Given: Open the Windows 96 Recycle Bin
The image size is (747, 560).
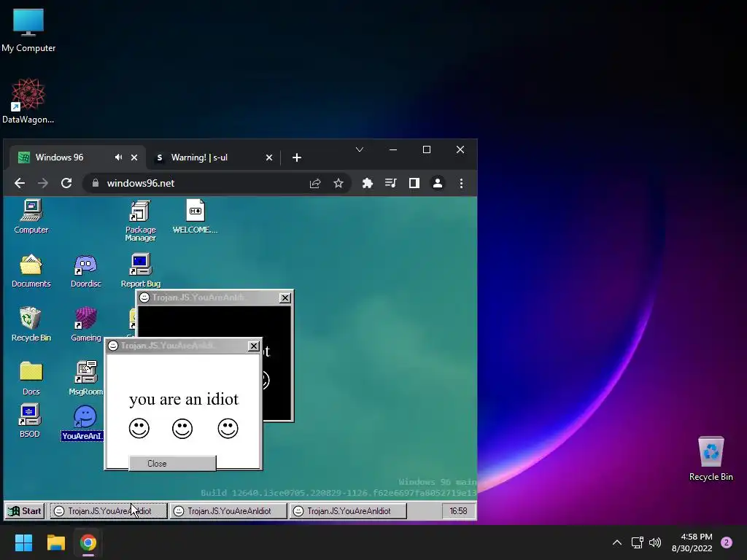Looking at the screenshot, I should pyautogui.click(x=31, y=324).
